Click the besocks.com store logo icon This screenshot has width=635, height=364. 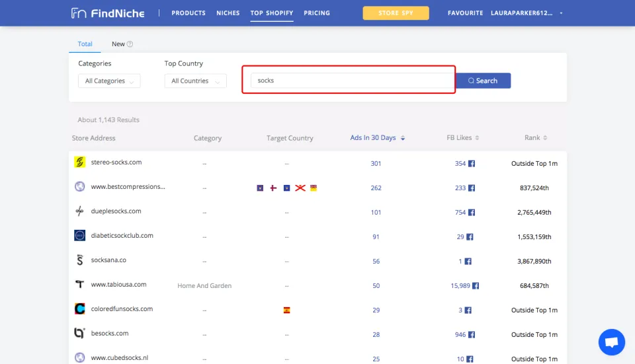click(80, 334)
